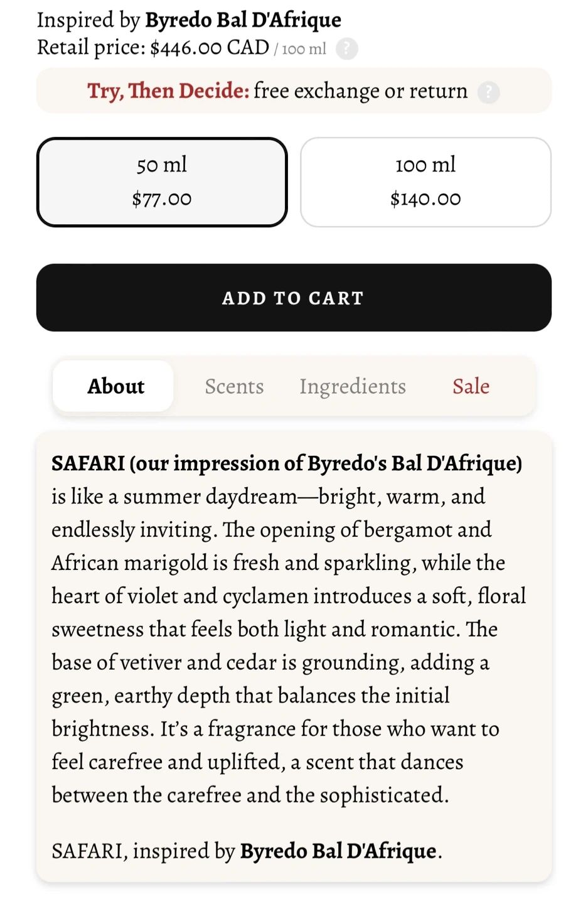
Task: Open help icon next to free exchange text
Action: (x=488, y=92)
